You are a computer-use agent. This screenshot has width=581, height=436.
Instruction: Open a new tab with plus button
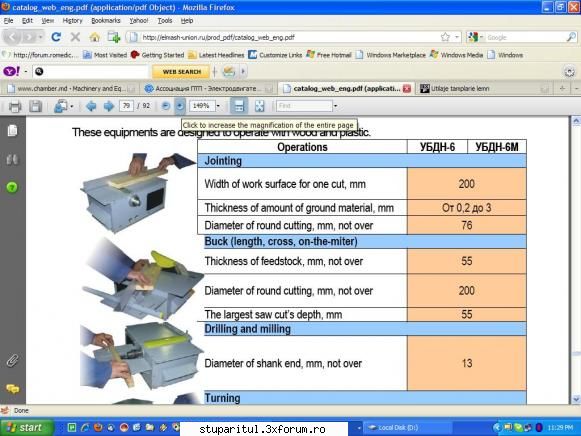(562, 89)
